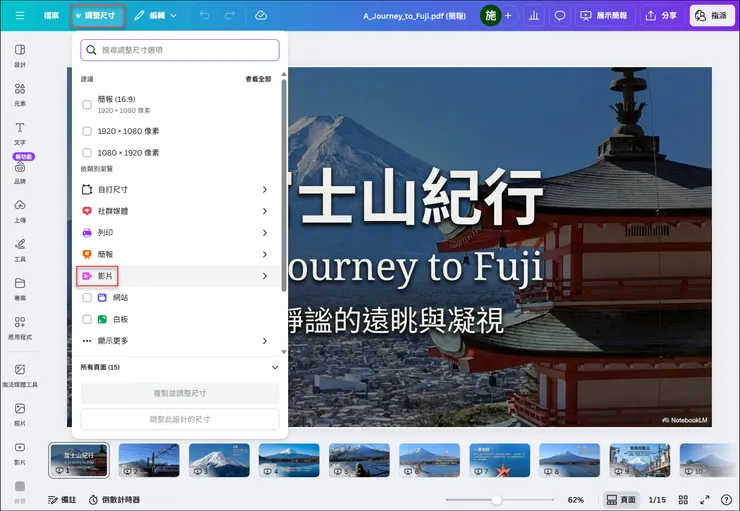Open the 上傳 uploads panel

tap(20, 211)
